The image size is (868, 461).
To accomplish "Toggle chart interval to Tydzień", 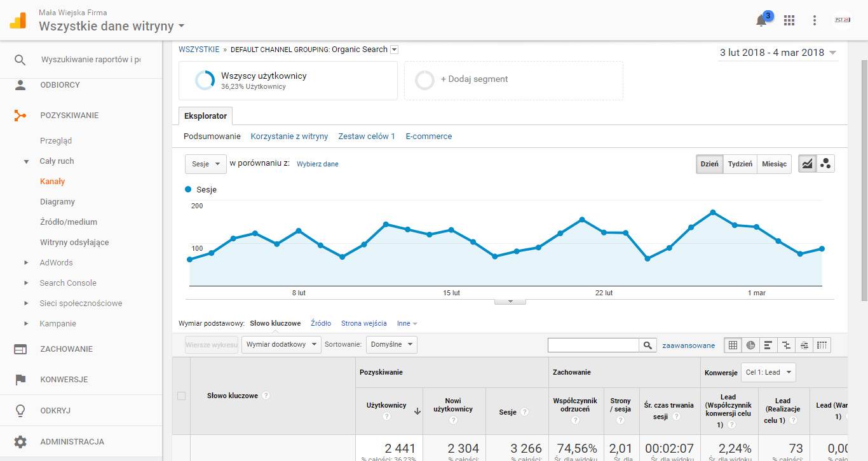I will tap(740, 164).
